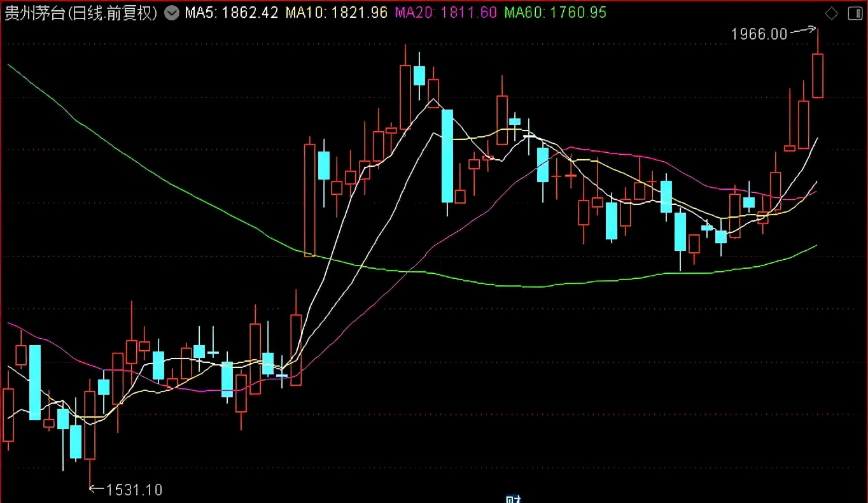Click the 1966.00 high price label
Screen dimensions: 868x503
click(759, 34)
